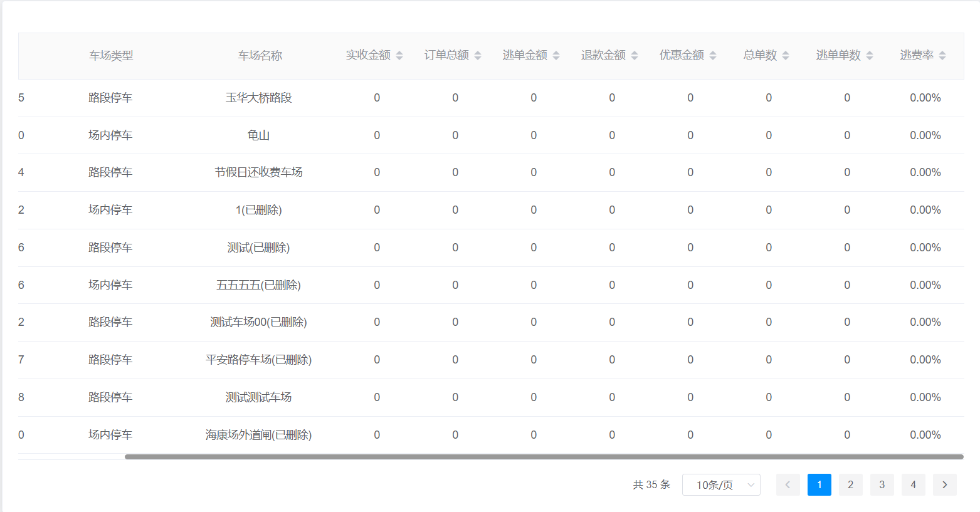
Task: Jump to page 3
Action: (882, 485)
